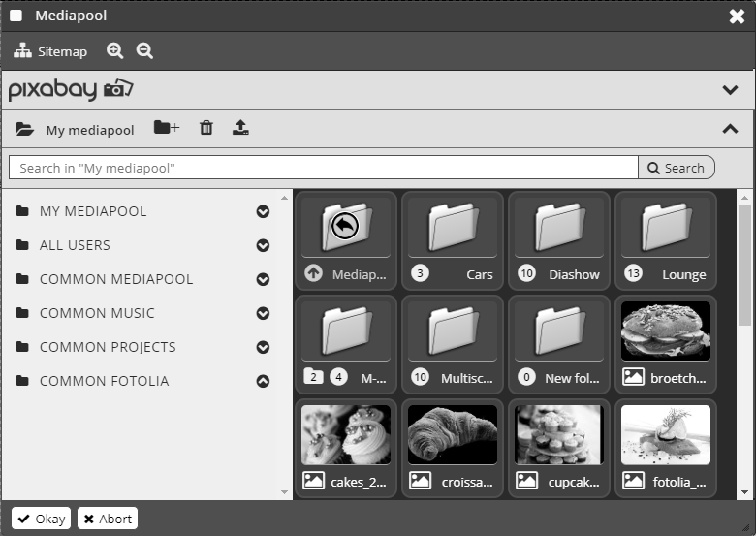
Task: Select MY MEDIAPOOL folder label
Action: (x=93, y=211)
